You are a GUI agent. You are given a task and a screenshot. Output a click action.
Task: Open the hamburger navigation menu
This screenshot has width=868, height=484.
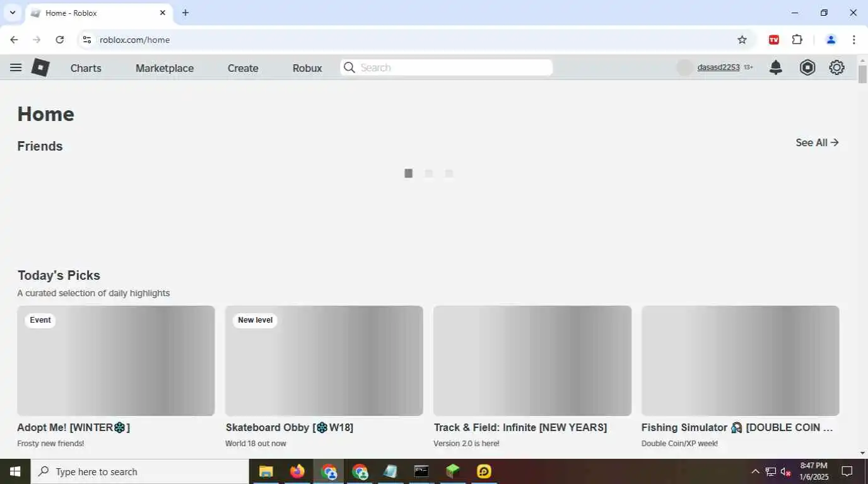16,67
